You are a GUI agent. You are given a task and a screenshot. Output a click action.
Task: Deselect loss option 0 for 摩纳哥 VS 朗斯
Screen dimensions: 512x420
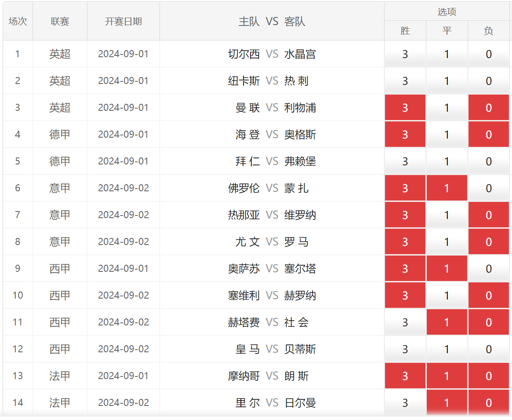pyautogui.click(x=489, y=376)
